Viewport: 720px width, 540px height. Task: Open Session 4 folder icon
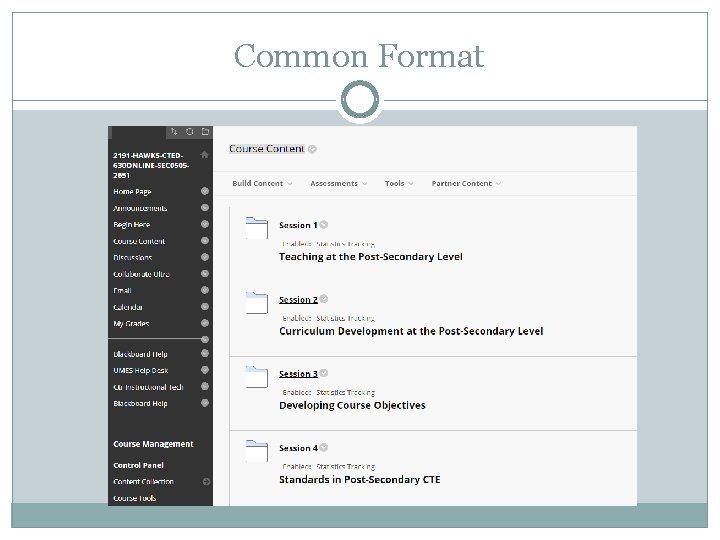pos(257,451)
